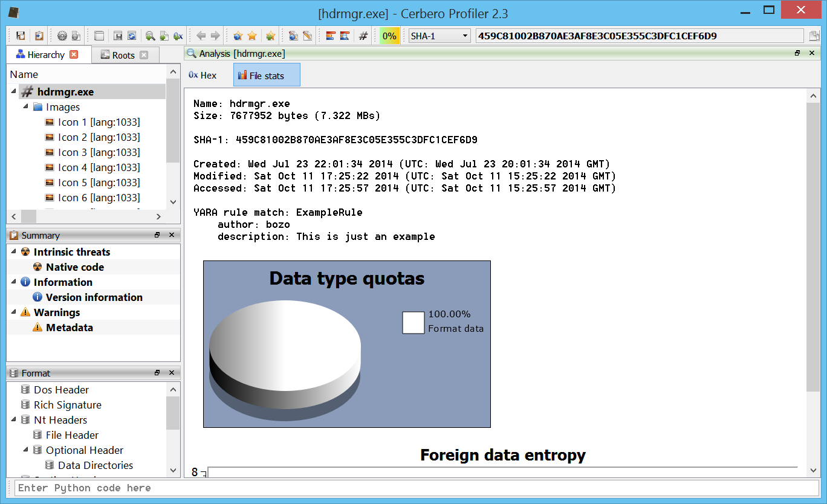Select hdrmgr.exe in the hierarchy
827x504 pixels.
[65, 92]
